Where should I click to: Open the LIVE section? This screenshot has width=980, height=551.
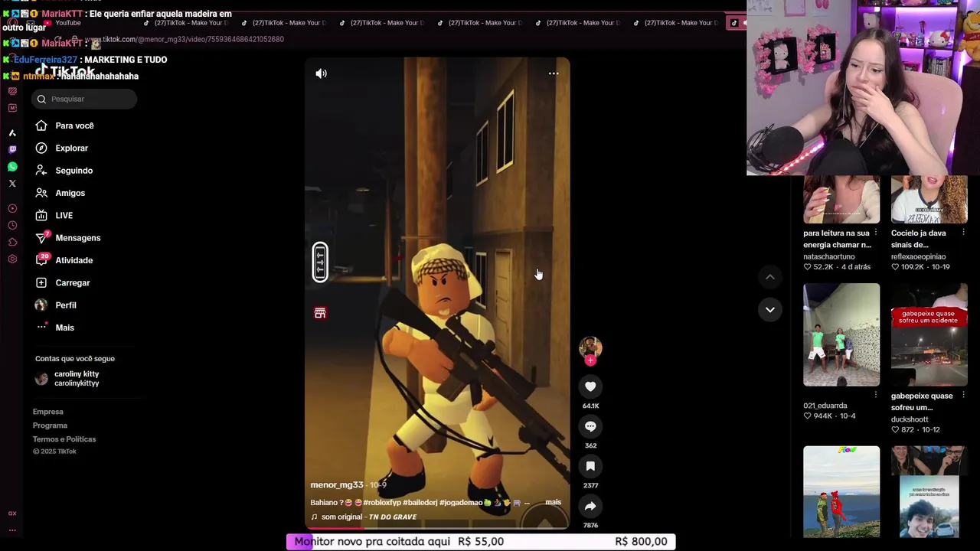[x=64, y=215]
